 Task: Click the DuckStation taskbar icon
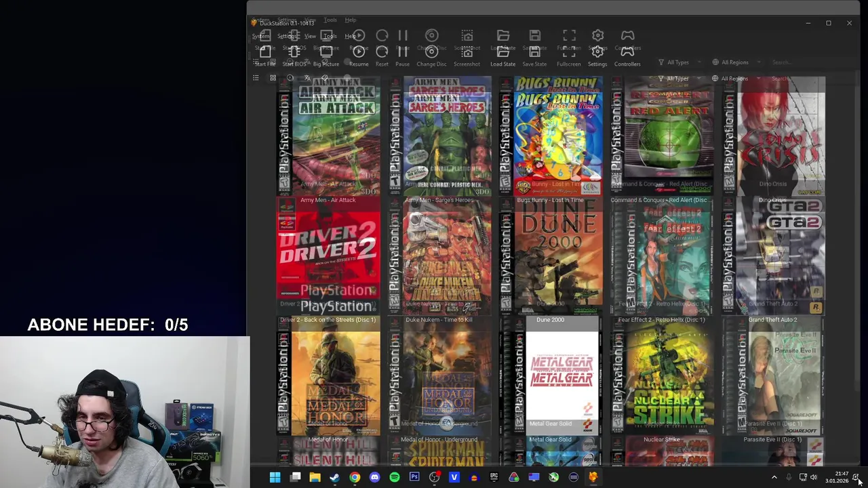(x=593, y=477)
